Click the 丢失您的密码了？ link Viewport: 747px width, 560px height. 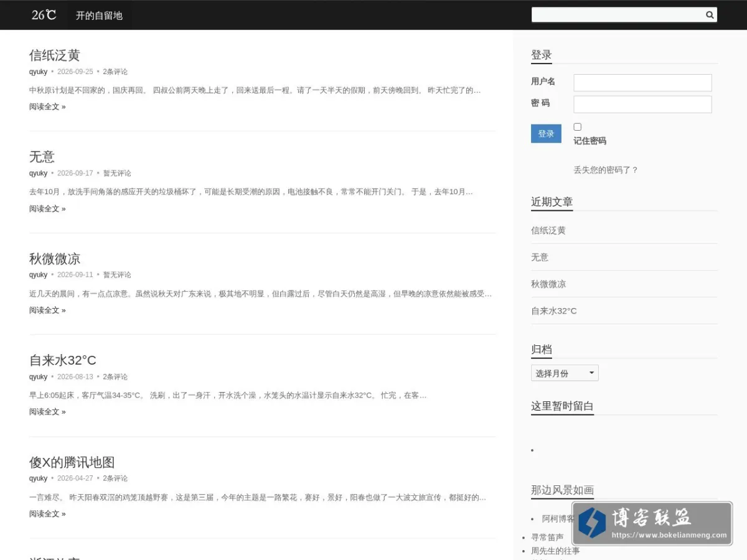606,170
